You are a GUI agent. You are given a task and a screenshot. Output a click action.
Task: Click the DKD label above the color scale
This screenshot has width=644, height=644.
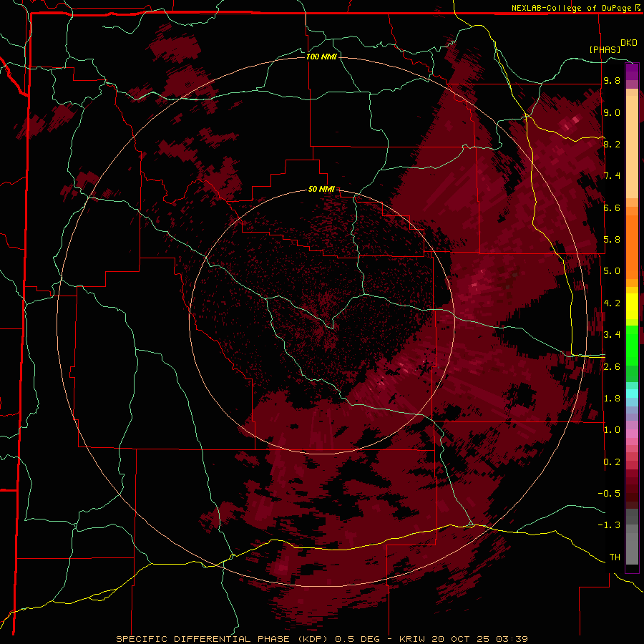point(629,43)
